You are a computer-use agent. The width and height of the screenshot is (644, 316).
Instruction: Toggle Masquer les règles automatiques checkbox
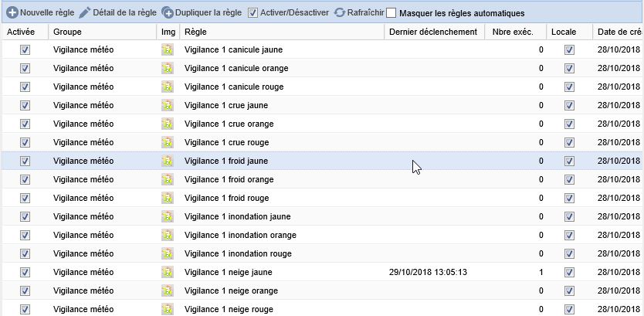click(391, 13)
